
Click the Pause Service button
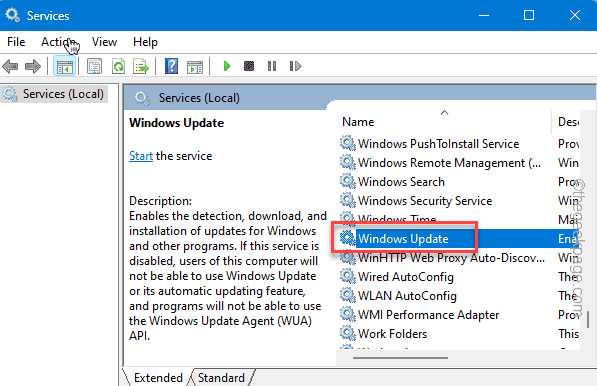[x=272, y=66]
